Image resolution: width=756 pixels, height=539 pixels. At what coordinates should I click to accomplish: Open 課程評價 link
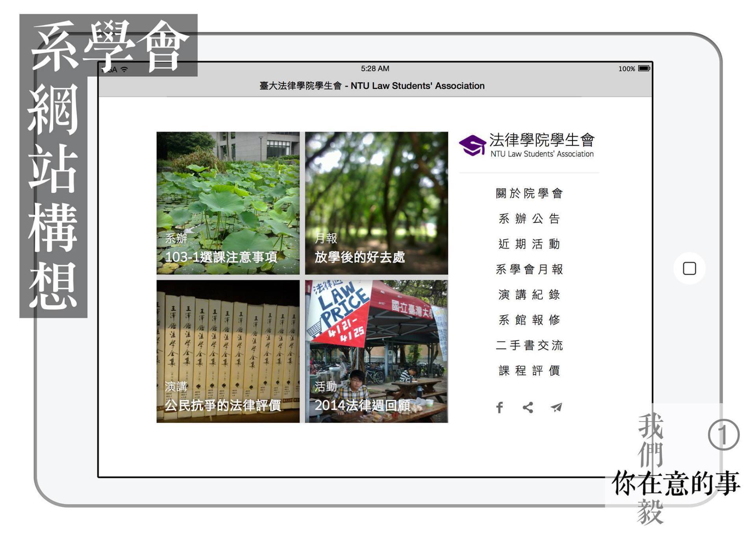click(x=529, y=370)
